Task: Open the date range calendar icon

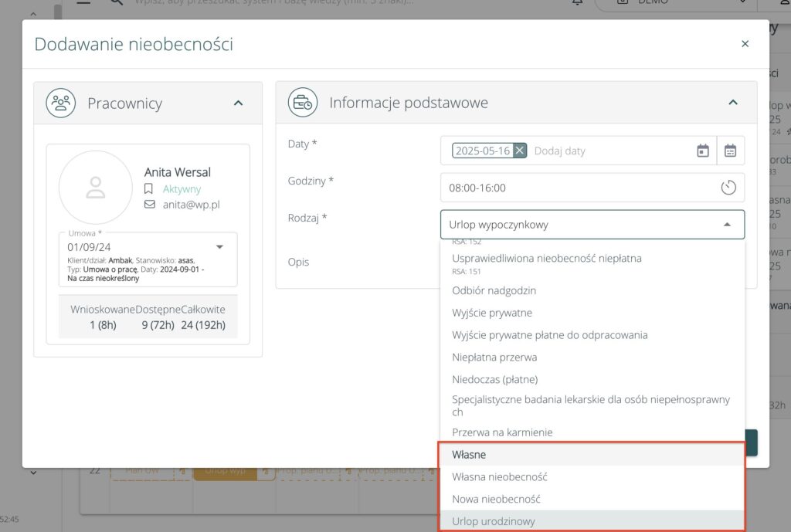Action: (730, 151)
